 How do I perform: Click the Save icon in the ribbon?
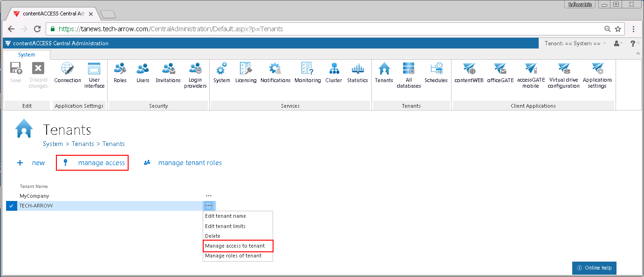(15, 72)
